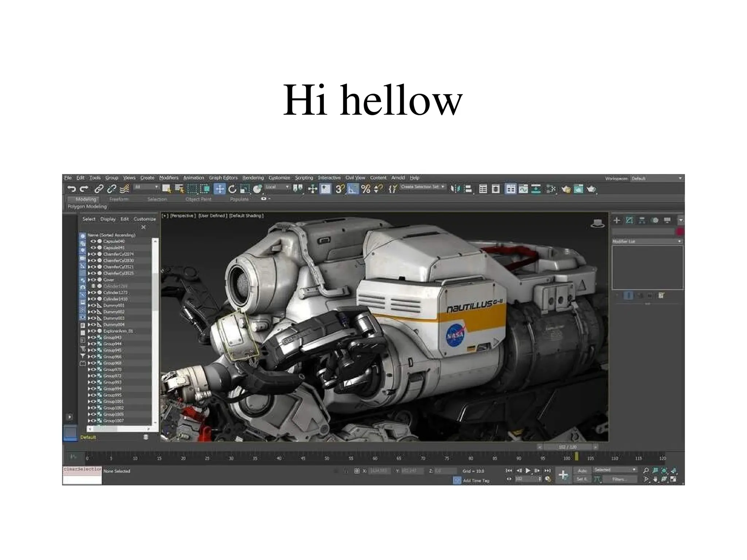Open the Modifiers menu
Viewport: 747px width, 560px height.
click(169, 178)
